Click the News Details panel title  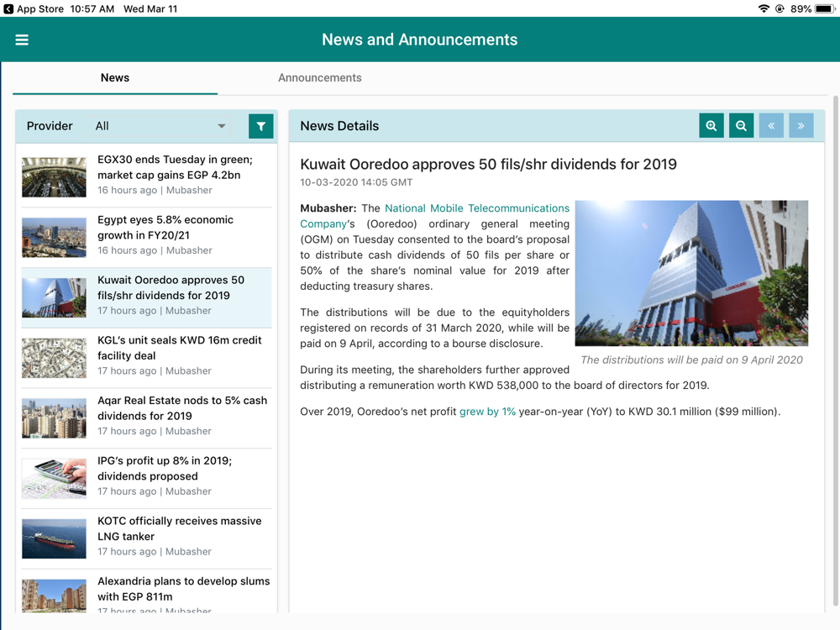pos(339,126)
